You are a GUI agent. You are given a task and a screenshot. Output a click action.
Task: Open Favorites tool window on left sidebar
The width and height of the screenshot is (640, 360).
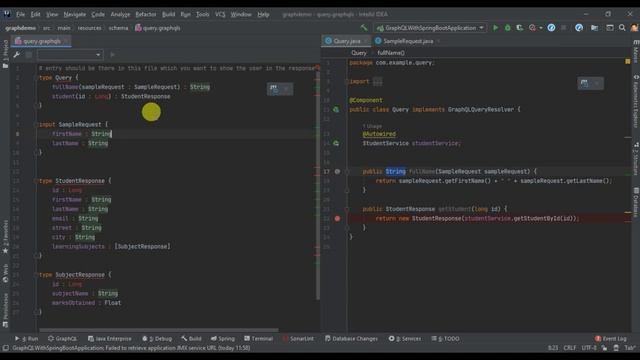coord(5,237)
